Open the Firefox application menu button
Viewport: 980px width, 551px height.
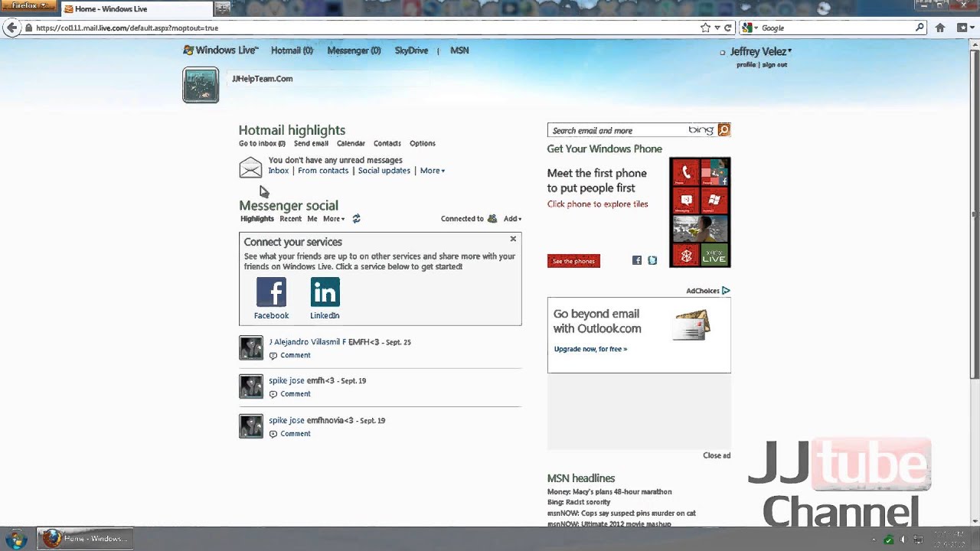[28, 6]
